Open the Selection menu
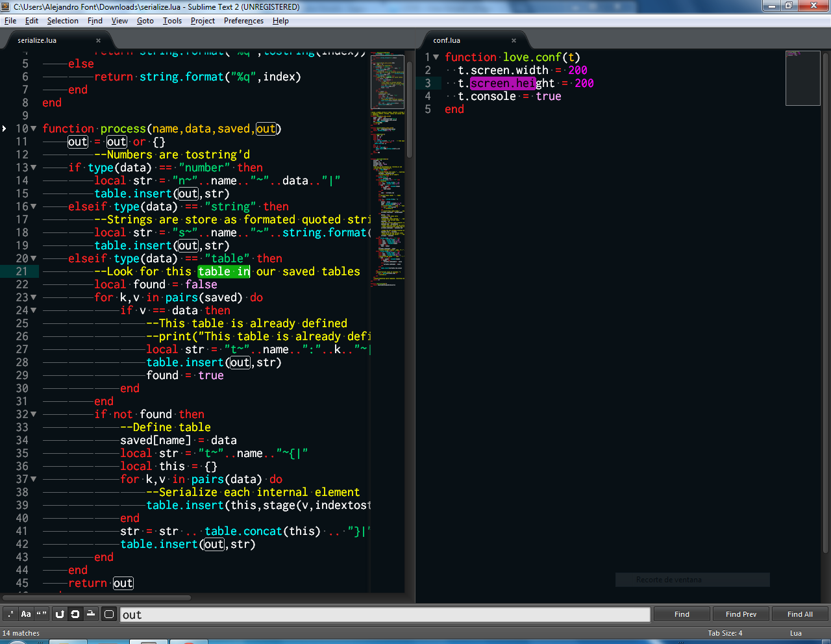831x644 pixels. [63, 21]
